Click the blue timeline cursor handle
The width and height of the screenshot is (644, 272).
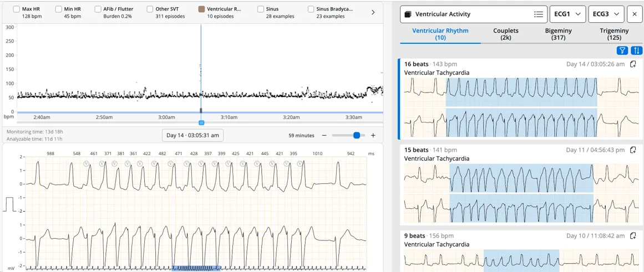tap(201, 122)
